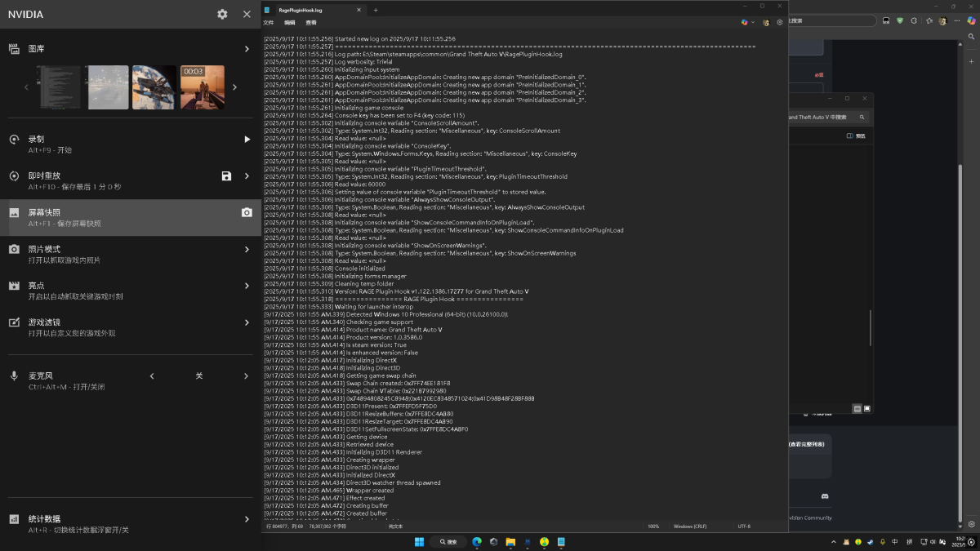The width and height of the screenshot is (980, 551).
Task: Close the NVIDIA overlay panel
Action: (x=247, y=14)
